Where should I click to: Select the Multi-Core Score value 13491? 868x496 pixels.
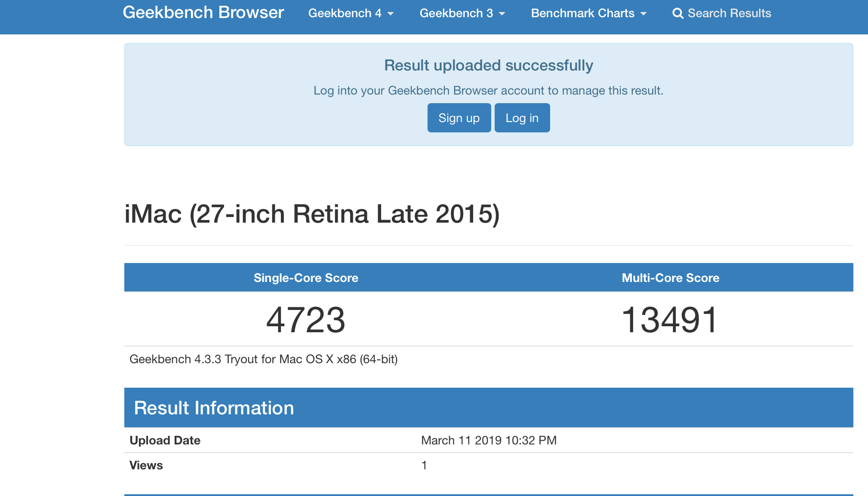(670, 320)
